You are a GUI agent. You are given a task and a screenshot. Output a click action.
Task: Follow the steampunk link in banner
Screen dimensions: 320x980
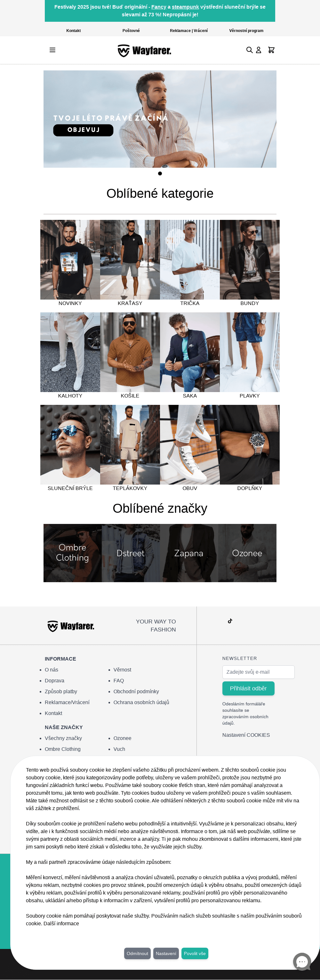185,7
